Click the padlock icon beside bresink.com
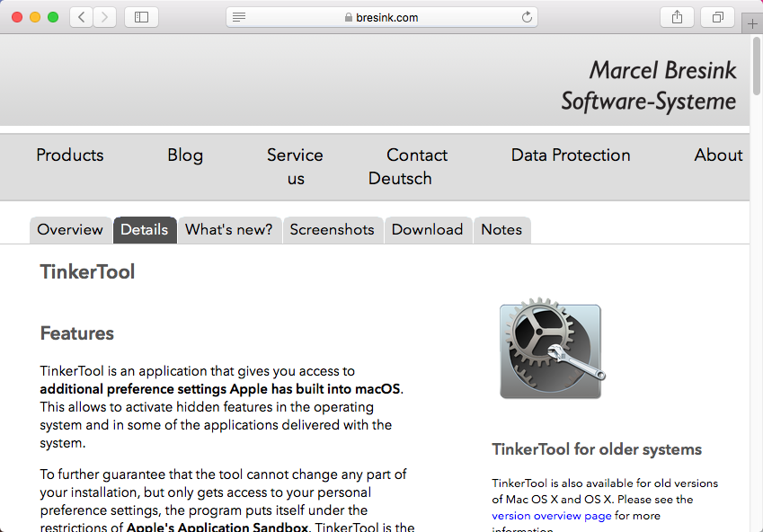 349,17
